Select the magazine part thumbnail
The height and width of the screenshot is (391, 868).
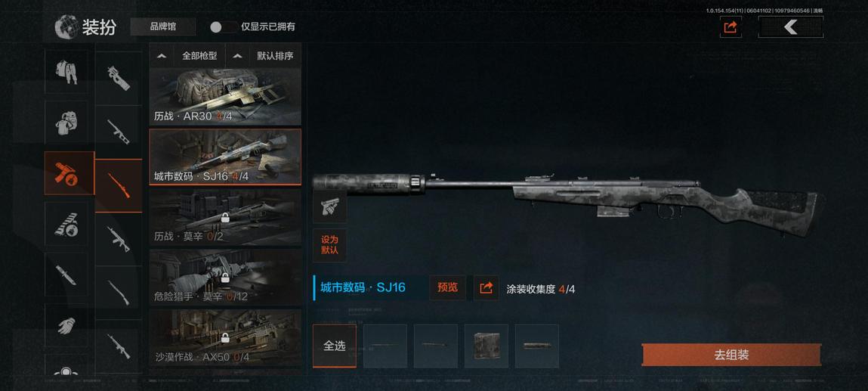pyautogui.click(x=486, y=346)
